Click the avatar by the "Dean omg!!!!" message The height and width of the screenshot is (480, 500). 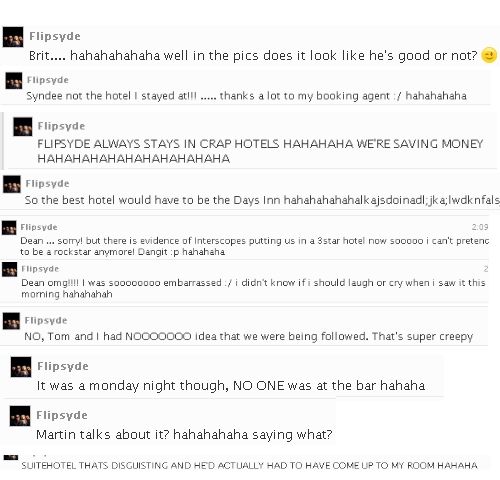(9, 269)
